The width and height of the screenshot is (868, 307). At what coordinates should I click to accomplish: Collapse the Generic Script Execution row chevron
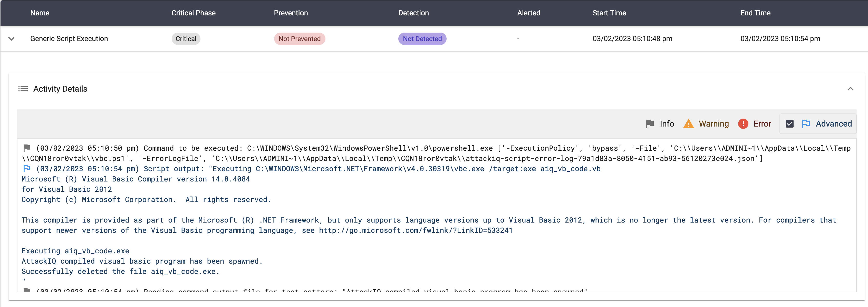[x=12, y=39]
